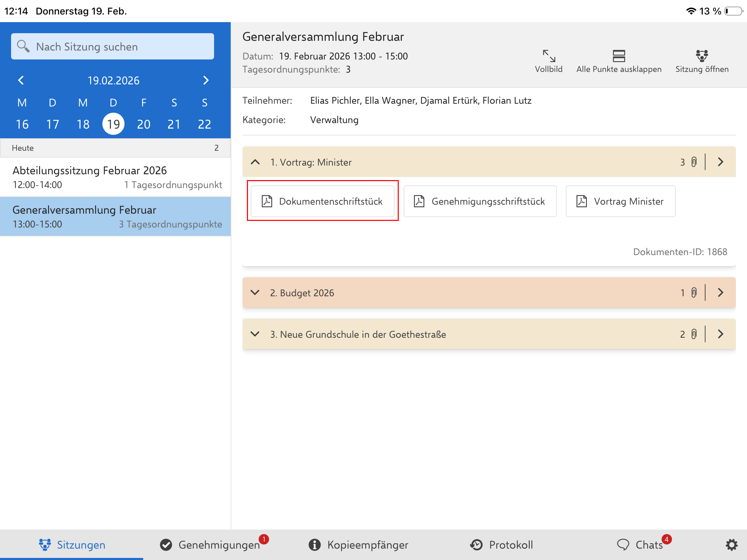Open the Dokumentenschriftstück PDF
747x560 pixels.
[322, 201]
